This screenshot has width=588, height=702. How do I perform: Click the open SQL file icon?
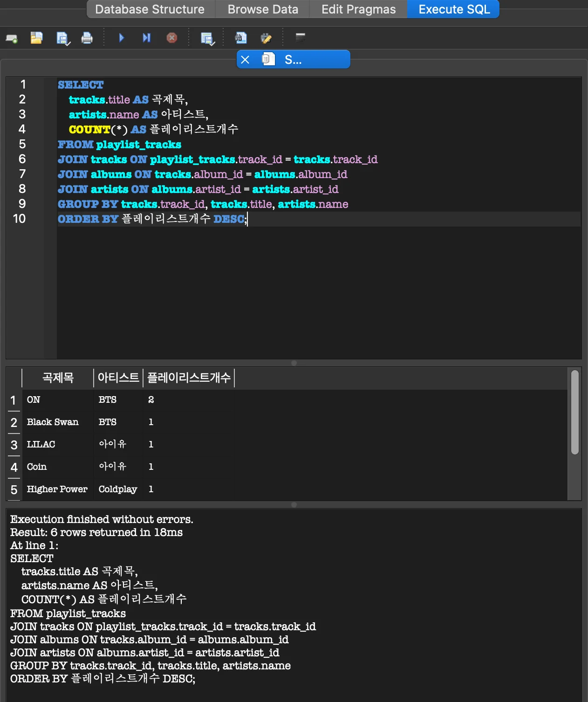coord(36,38)
